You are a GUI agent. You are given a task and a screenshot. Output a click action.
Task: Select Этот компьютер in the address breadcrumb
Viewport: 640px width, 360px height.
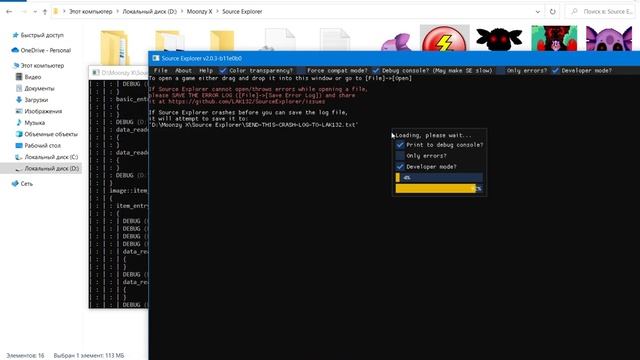pos(90,12)
